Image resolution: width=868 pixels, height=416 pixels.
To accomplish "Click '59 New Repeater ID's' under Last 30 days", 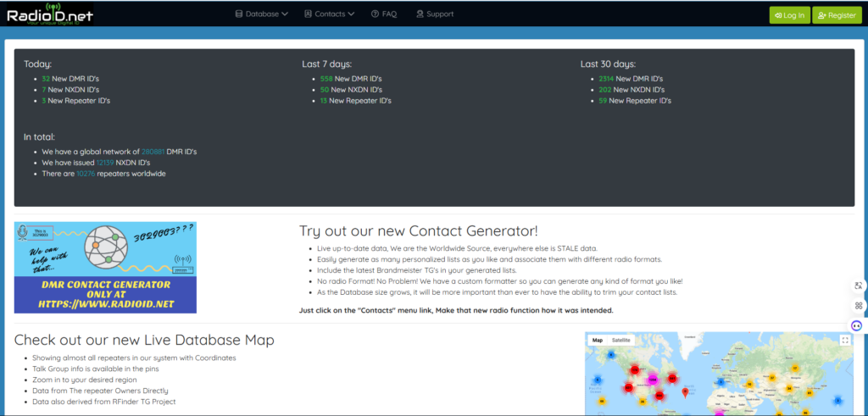I will click(635, 101).
